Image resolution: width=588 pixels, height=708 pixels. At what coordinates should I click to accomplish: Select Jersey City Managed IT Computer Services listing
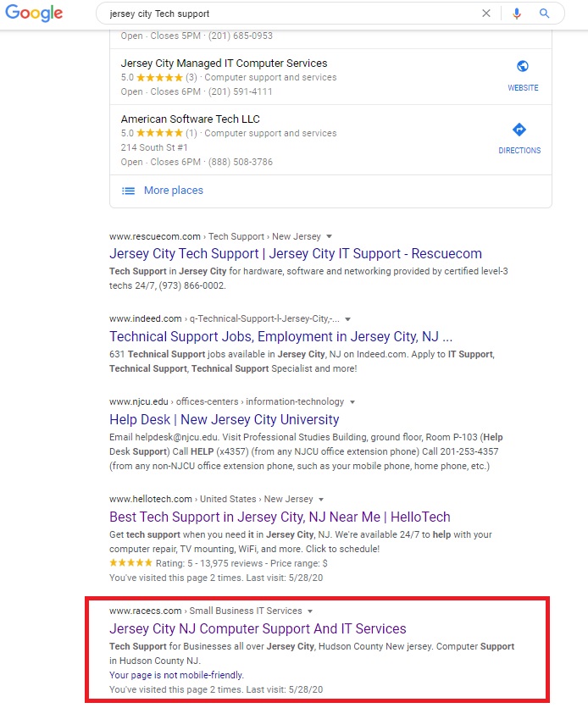tap(224, 64)
